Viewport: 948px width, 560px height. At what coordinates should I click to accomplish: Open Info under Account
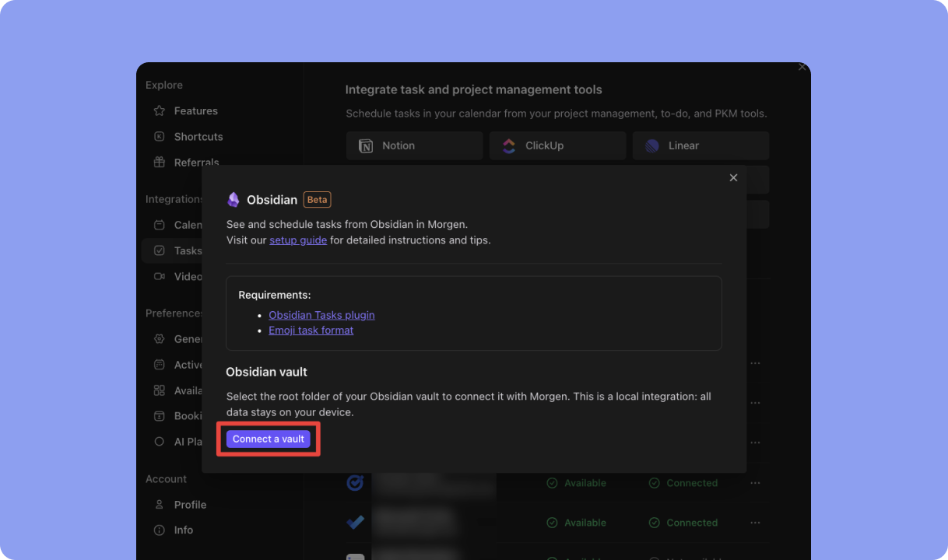184,530
